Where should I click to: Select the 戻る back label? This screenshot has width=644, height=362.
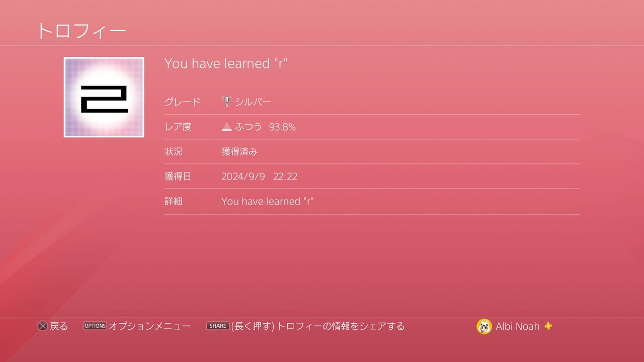pos(59,326)
